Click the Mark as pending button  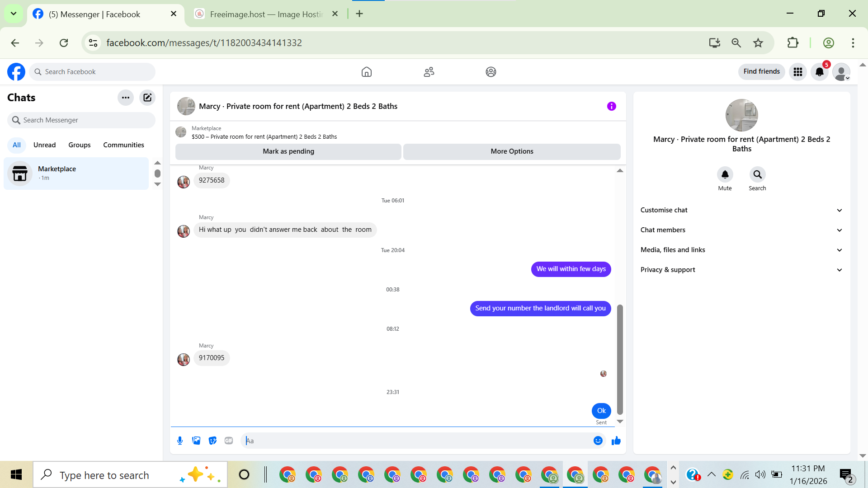point(288,151)
